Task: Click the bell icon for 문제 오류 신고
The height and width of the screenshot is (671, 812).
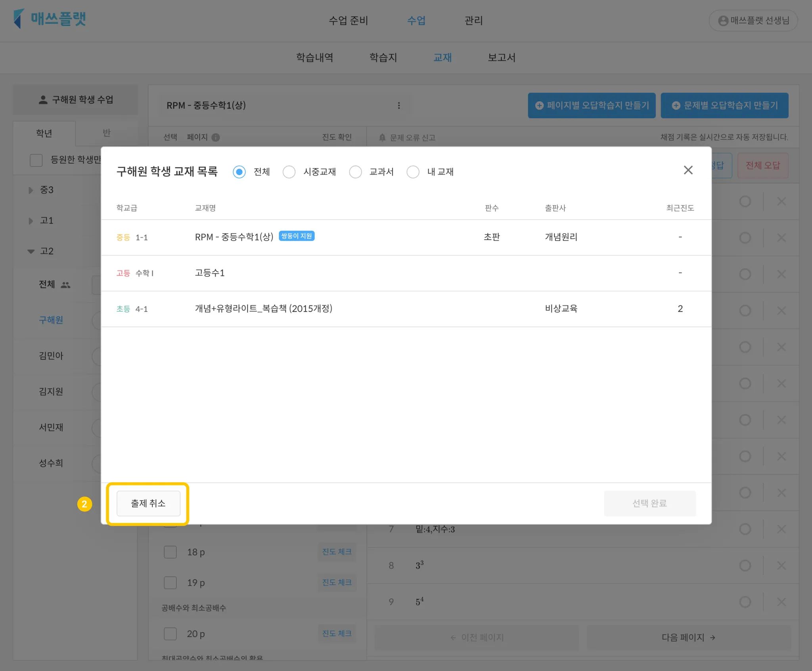Action: pyautogui.click(x=382, y=138)
